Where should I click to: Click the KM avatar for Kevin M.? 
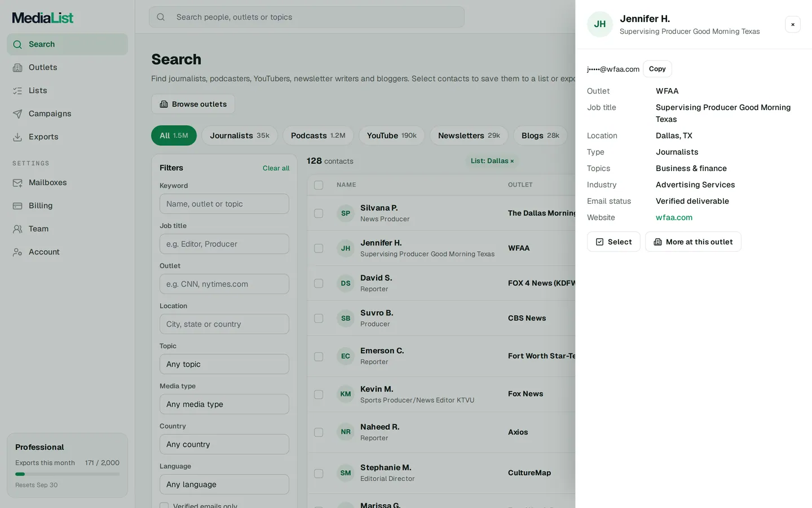(346, 394)
